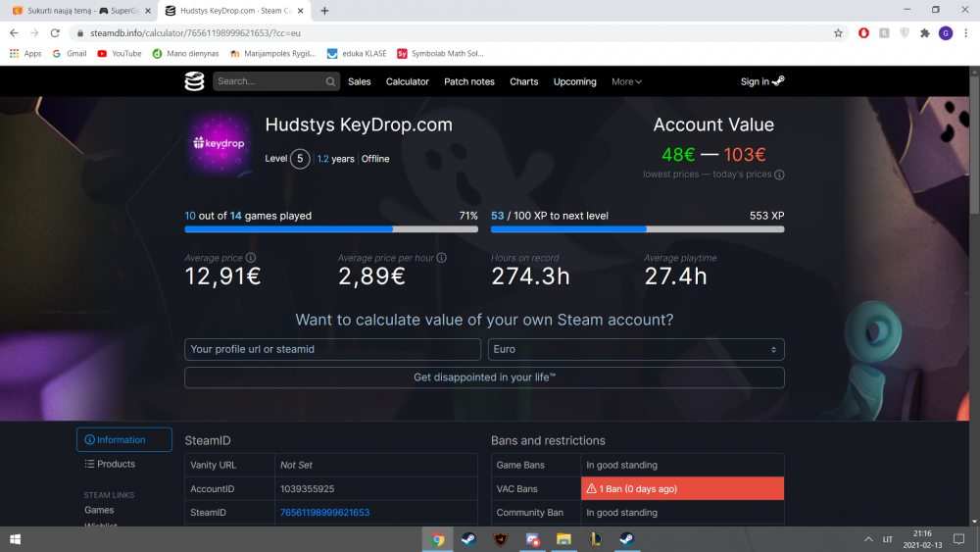
Task: Open the Euro currency dropdown
Action: (x=636, y=349)
